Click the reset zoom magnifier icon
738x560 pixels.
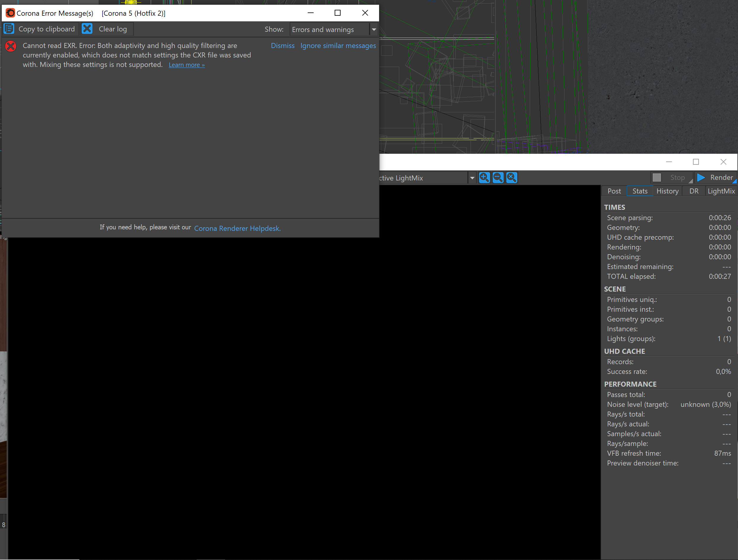[512, 177]
